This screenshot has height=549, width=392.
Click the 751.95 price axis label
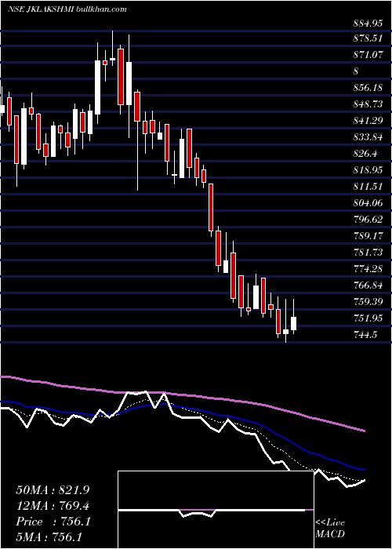tap(368, 318)
